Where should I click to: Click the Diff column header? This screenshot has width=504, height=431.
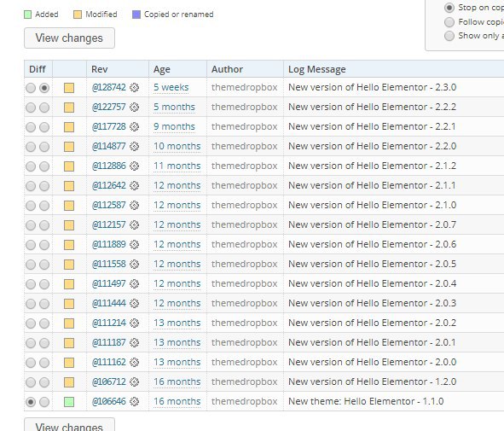pyautogui.click(x=38, y=69)
